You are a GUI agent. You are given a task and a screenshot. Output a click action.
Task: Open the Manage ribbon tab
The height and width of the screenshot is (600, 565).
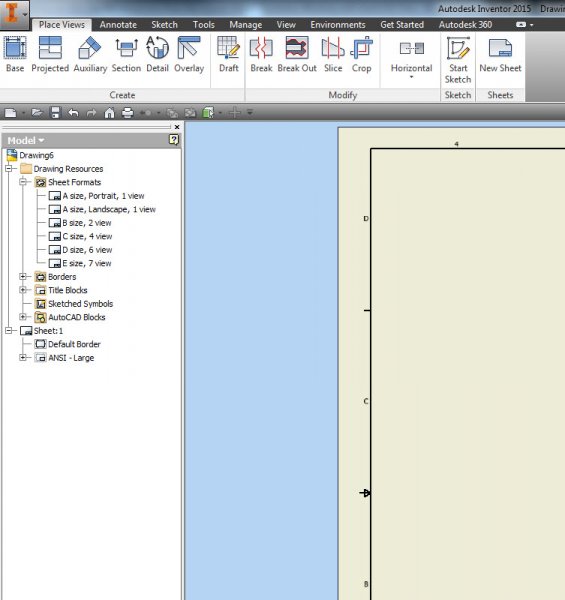pos(246,25)
